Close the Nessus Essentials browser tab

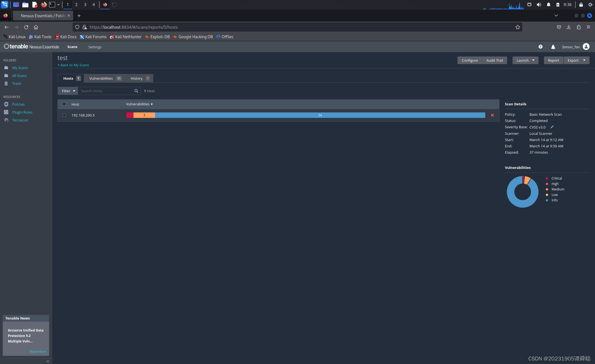pos(69,16)
